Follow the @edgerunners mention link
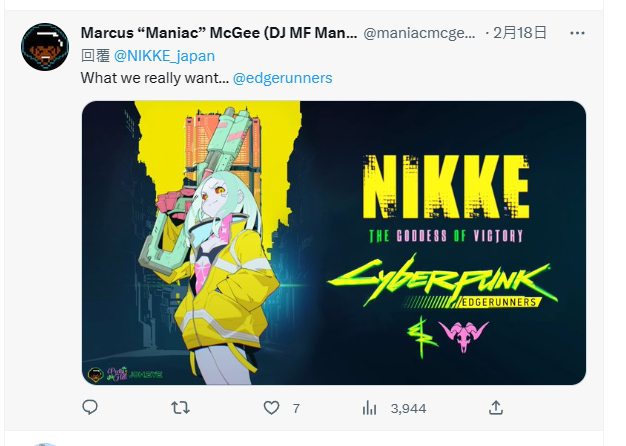The height and width of the screenshot is (446, 626). 283,77
